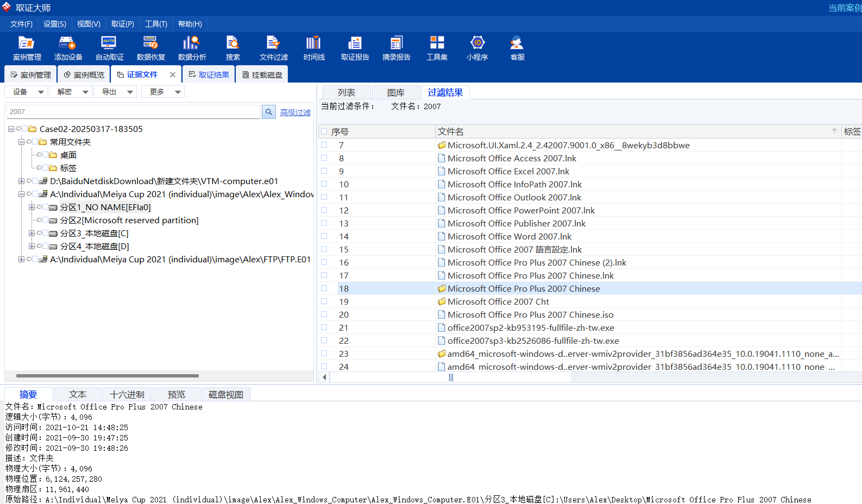Open the 摘录报告 tool

click(396, 48)
